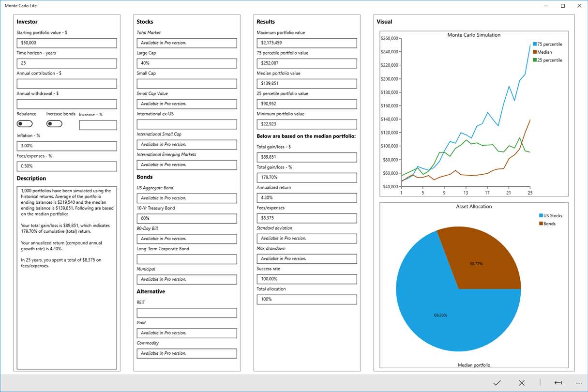Viewport: 588px width, 392px height.
Task: Click the Municipal bond field
Action: click(x=187, y=280)
